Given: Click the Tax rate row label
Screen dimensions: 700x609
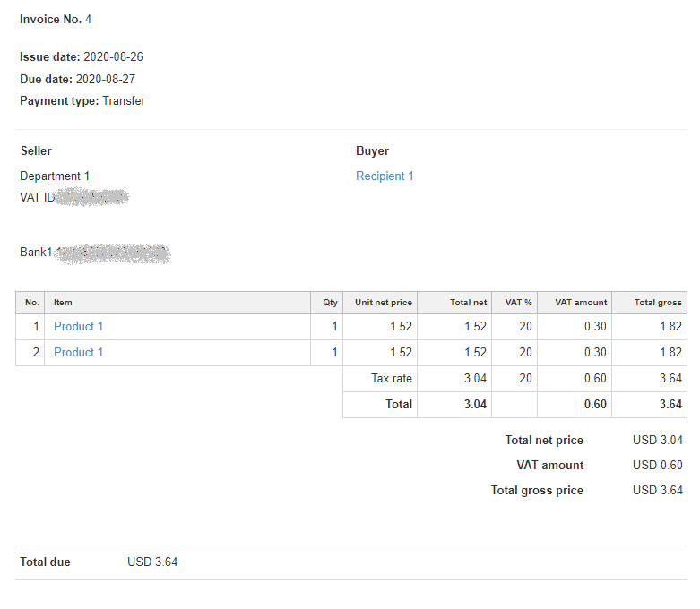Looking at the screenshot, I should pos(392,378).
